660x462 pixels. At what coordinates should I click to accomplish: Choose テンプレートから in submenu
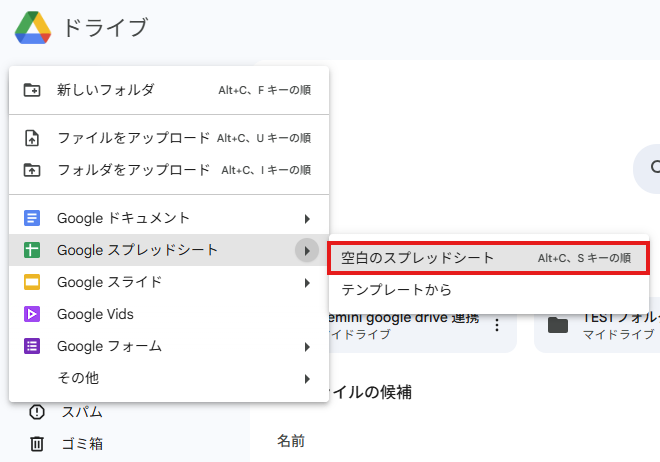point(489,290)
